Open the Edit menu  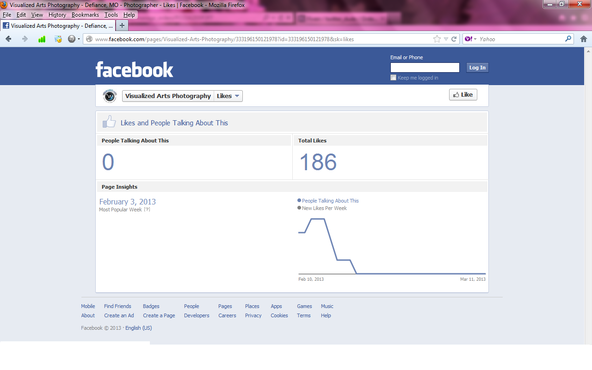point(21,15)
